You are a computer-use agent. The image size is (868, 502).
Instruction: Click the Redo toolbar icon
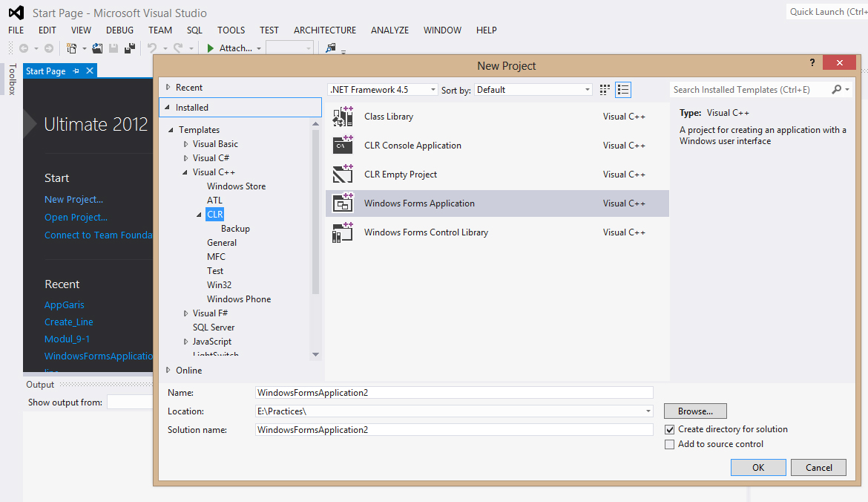(x=178, y=48)
